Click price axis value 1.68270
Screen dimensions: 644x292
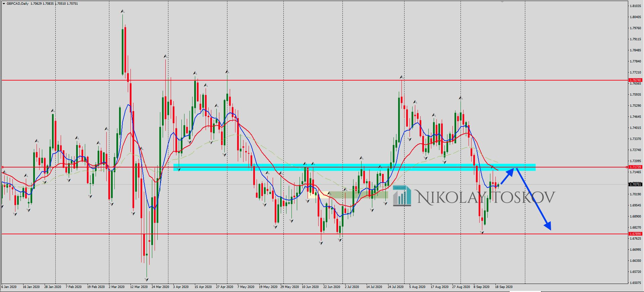[x=635, y=228]
